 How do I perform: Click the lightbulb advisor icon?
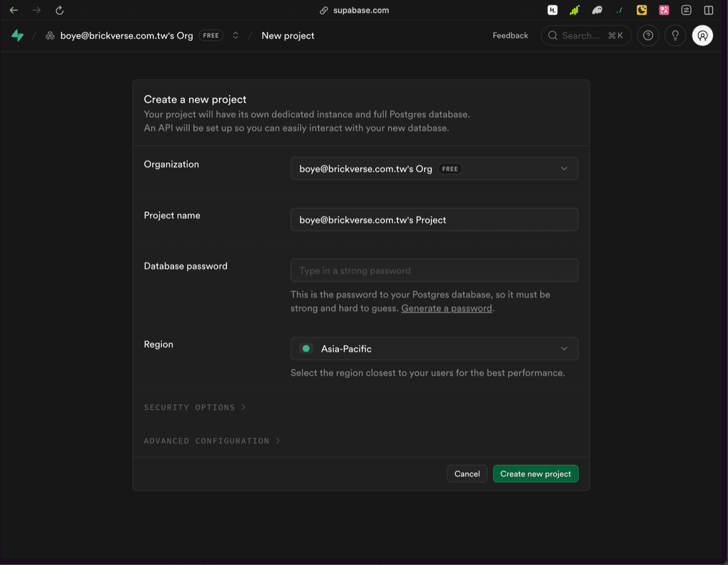pos(675,36)
